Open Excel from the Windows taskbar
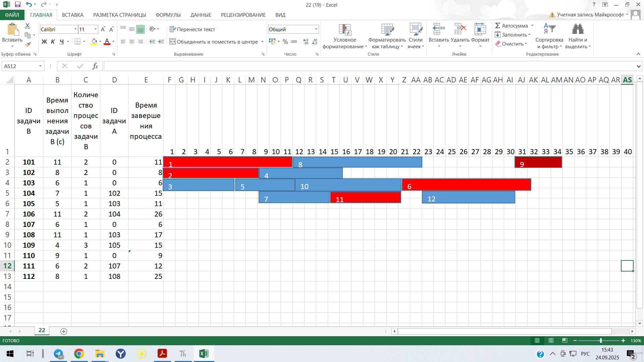644x362 pixels. [204, 354]
